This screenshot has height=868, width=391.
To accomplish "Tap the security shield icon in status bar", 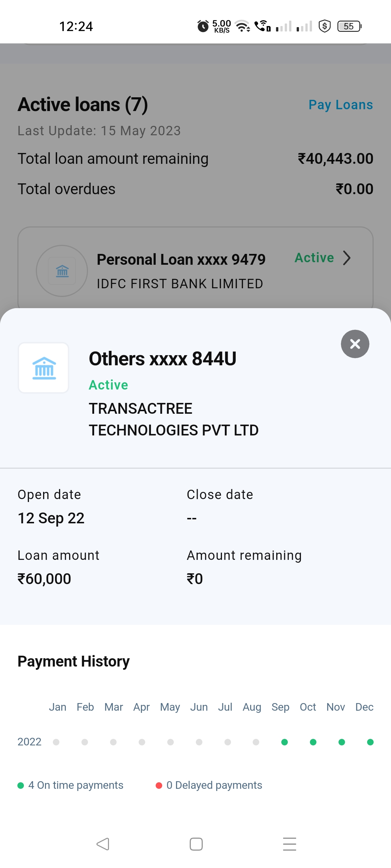I will [324, 26].
